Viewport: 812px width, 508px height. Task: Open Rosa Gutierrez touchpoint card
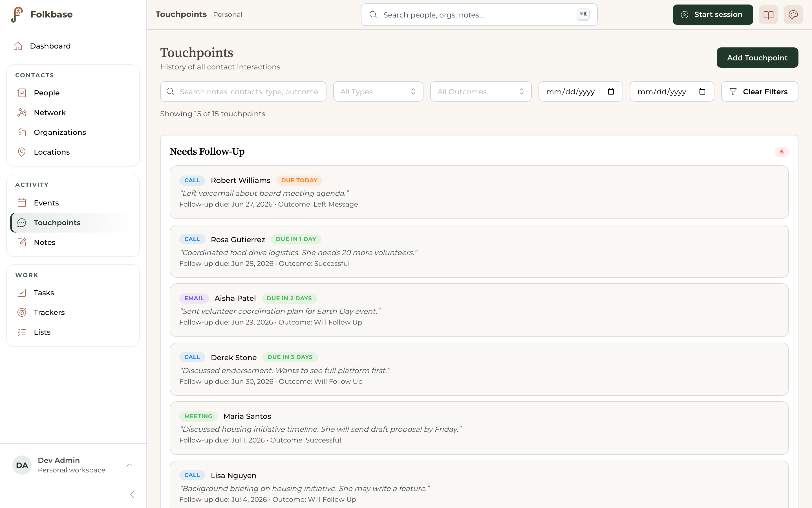click(x=479, y=251)
